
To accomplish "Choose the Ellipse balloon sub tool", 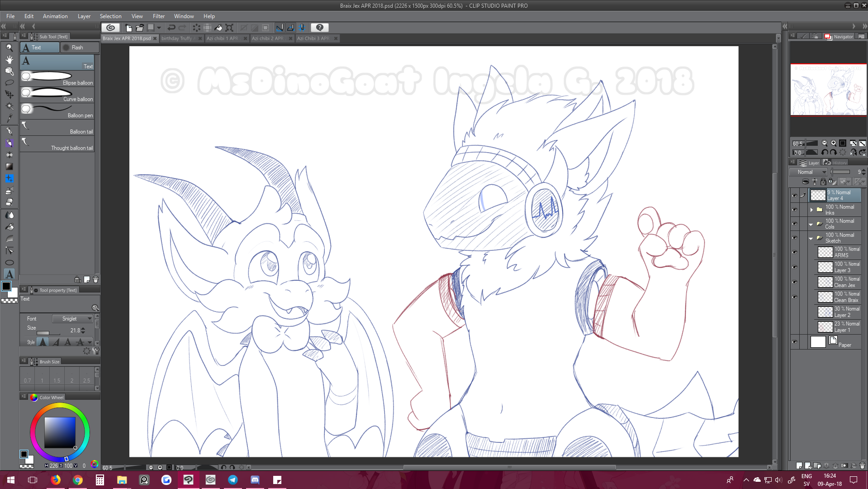I will pos(57,79).
